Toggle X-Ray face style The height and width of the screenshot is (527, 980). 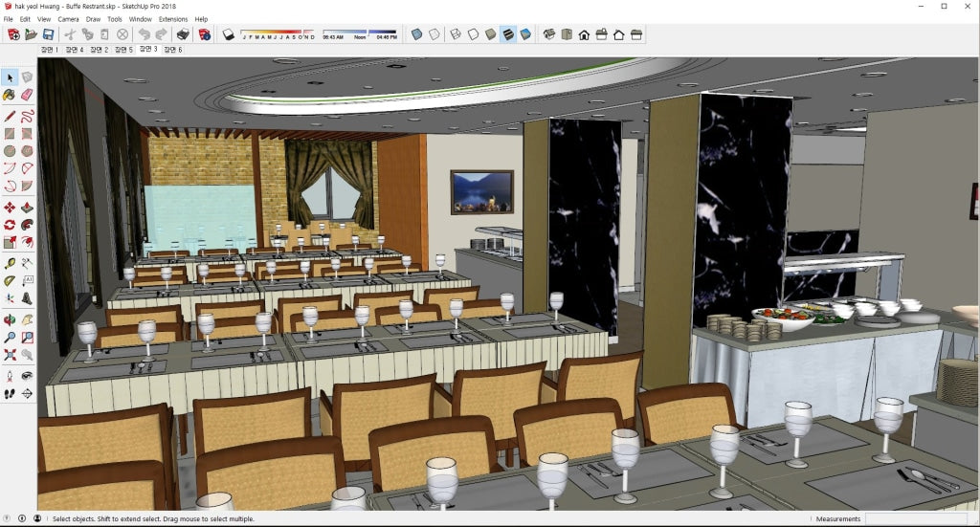[x=417, y=35]
